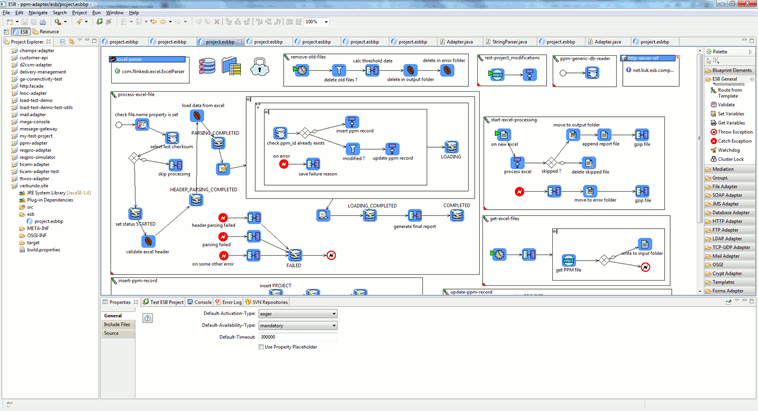Pick the Watchdog tool in palette
This screenshot has height=411, width=758.
(729, 150)
